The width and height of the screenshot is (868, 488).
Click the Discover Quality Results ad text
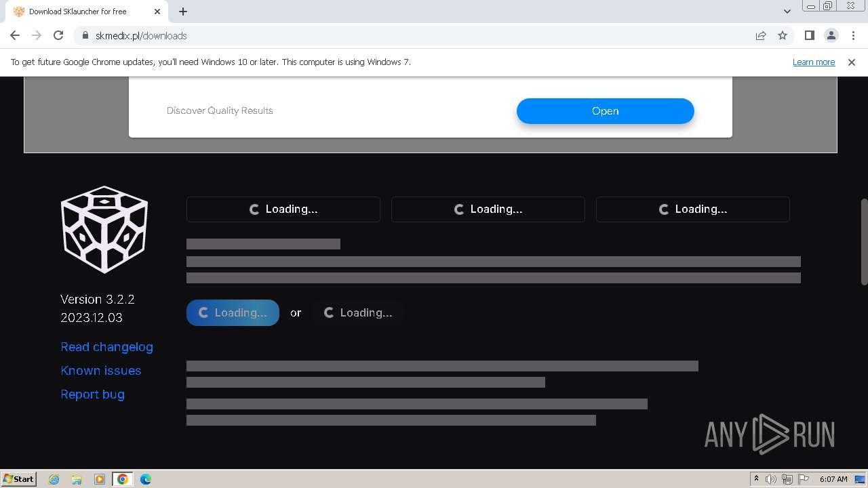tap(220, 110)
